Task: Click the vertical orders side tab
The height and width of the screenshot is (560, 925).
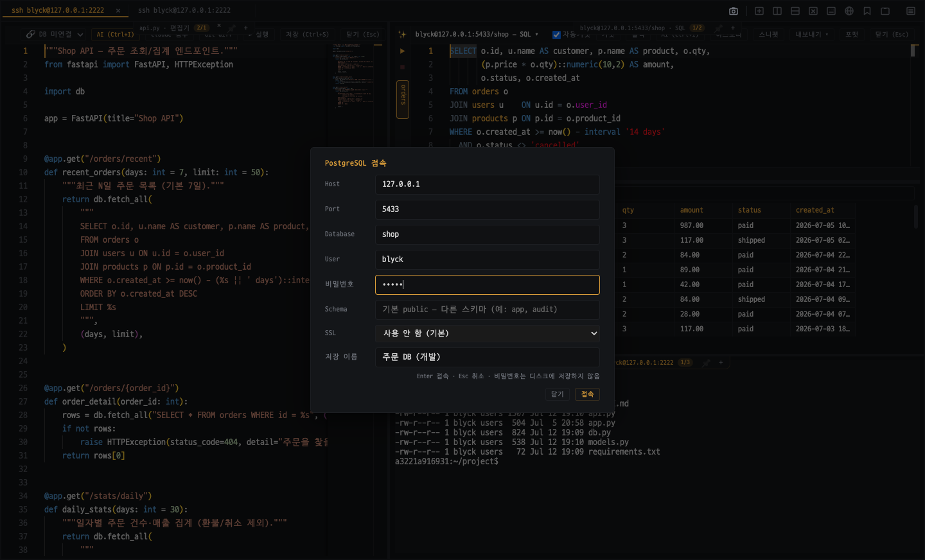Action: [403, 100]
